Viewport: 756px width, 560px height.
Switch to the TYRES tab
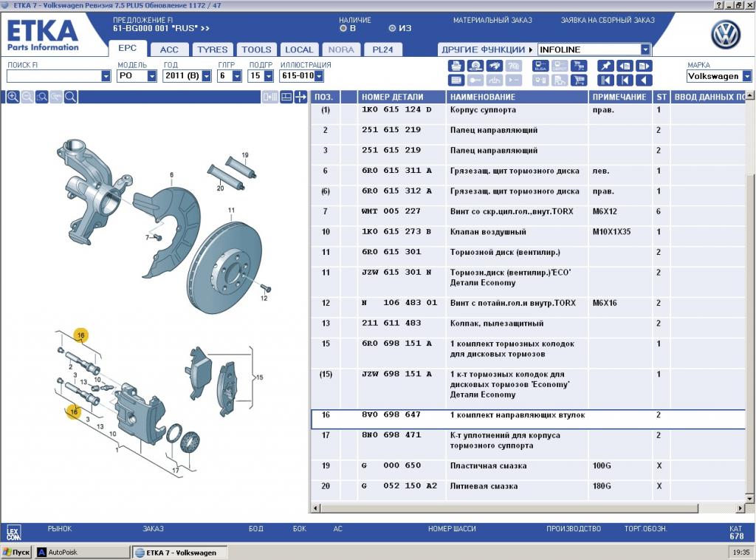click(212, 49)
